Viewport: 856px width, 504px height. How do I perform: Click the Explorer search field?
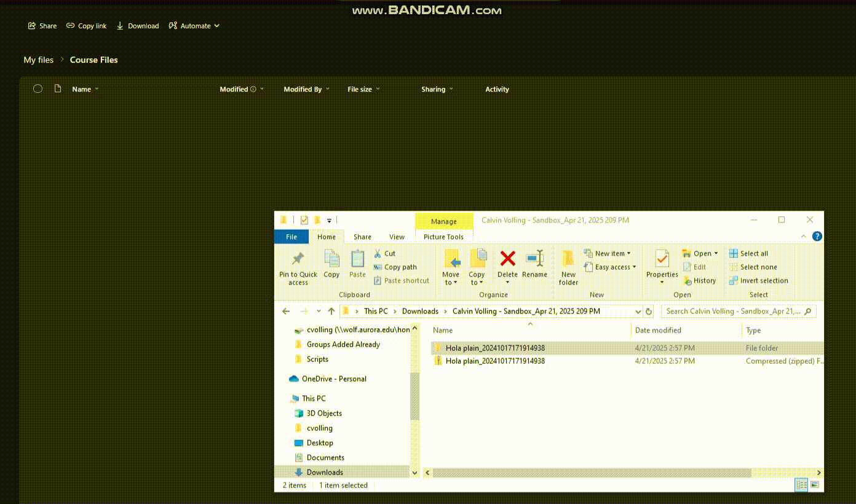point(739,311)
